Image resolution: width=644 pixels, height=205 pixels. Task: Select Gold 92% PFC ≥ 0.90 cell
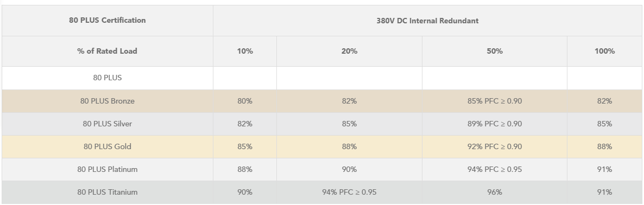coord(495,147)
